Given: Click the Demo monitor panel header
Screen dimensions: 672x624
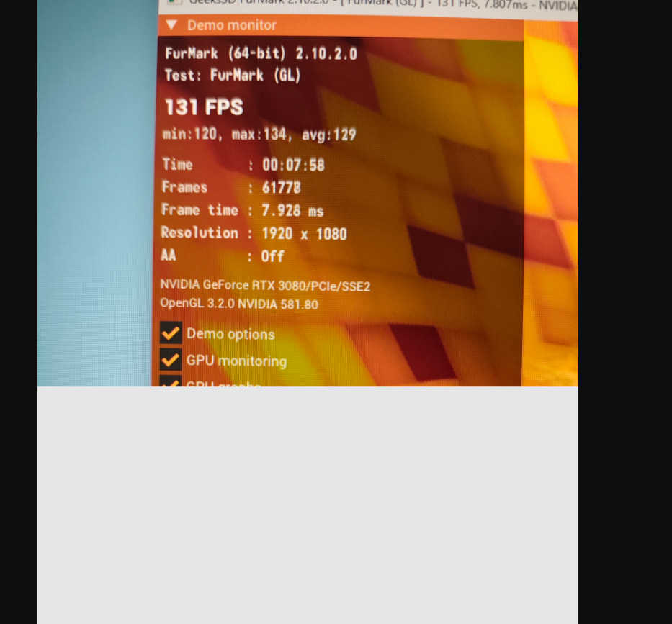Looking at the screenshot, I should tap(341, 27).
